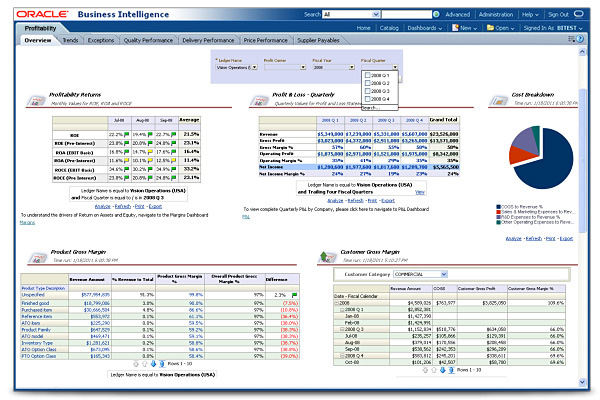Collapse the 2008 Q 3 row
The width and height of the screenshot is (600, 400).
[342, 329]
